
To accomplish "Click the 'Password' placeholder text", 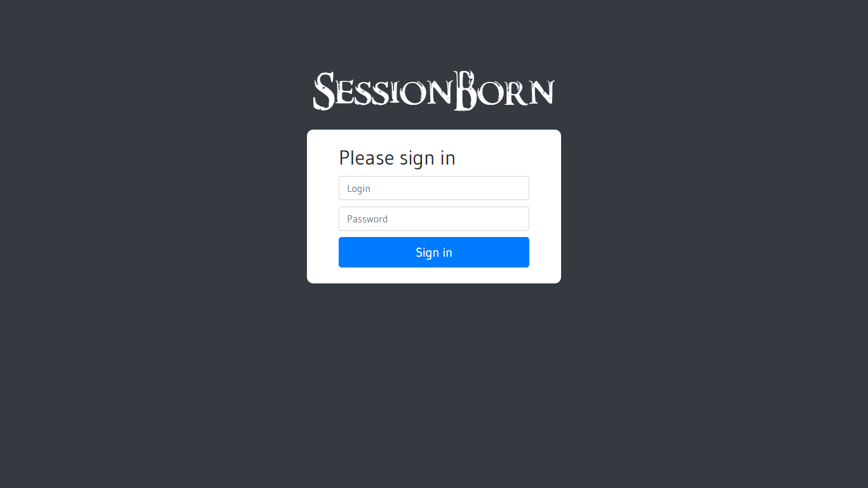I will click(367, 219).
